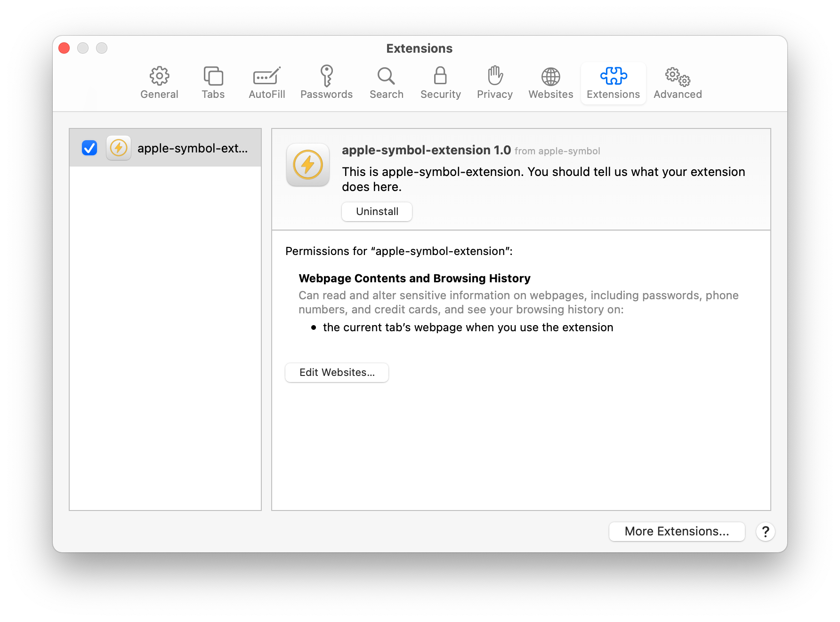Open the AutoFill preferences pane

[267, 83]
